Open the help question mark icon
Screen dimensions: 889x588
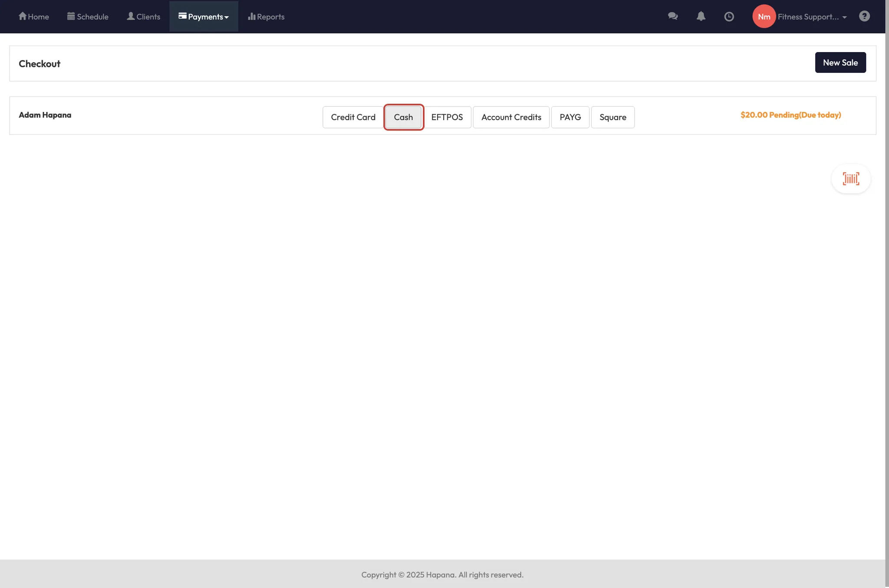[865, 16]
